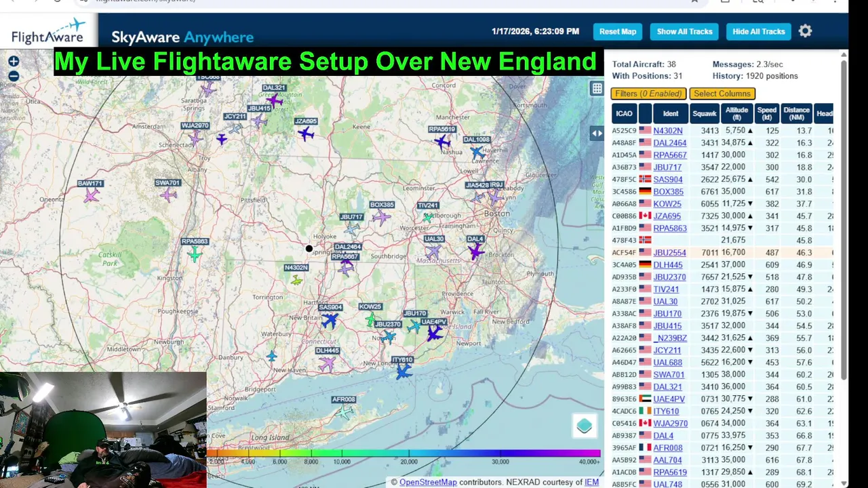The width and height of the screenshot is (868, 488).
Task: Select the DAL4 aircraft on map
Action: coord(476,251)
